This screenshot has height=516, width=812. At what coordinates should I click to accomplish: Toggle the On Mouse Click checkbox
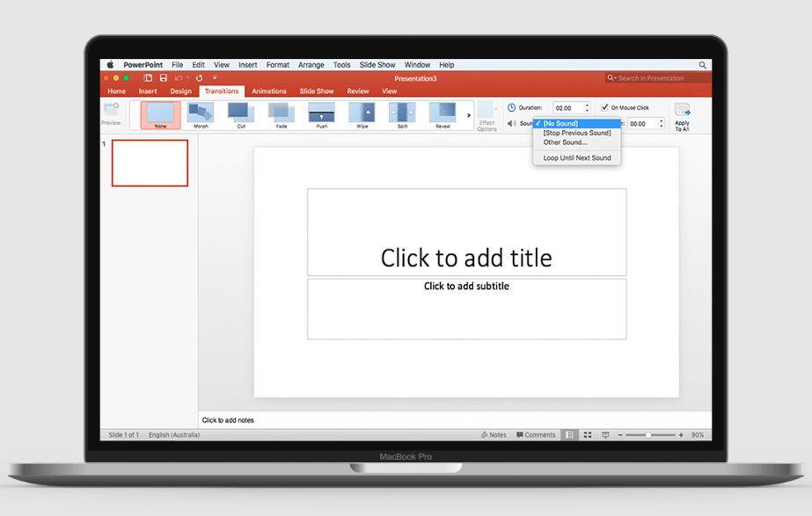[604, 107]
